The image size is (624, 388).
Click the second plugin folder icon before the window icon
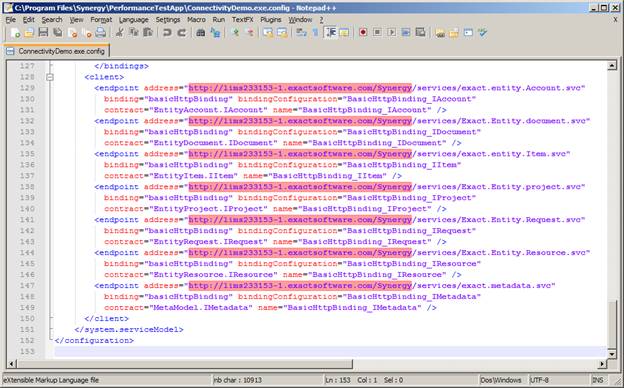454,33
